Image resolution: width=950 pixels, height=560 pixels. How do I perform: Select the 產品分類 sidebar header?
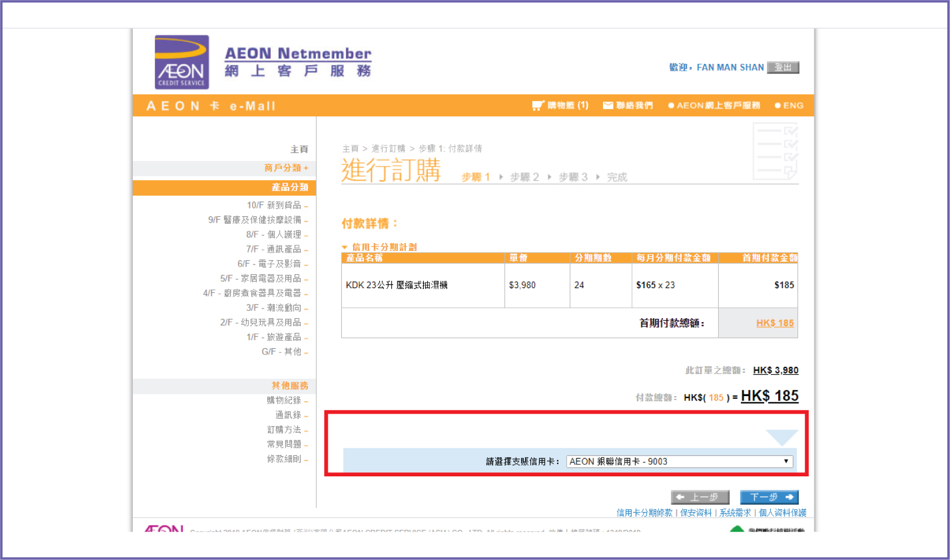click(224, 187)
